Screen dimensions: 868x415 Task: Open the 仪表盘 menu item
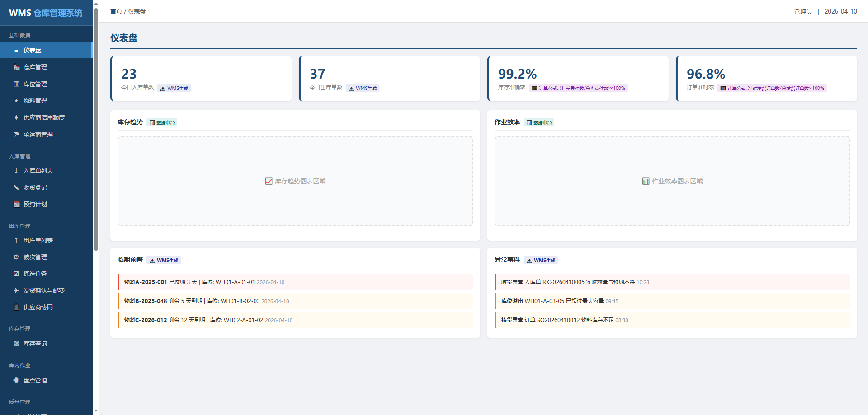pyautogui.click(x=33, y=50)
